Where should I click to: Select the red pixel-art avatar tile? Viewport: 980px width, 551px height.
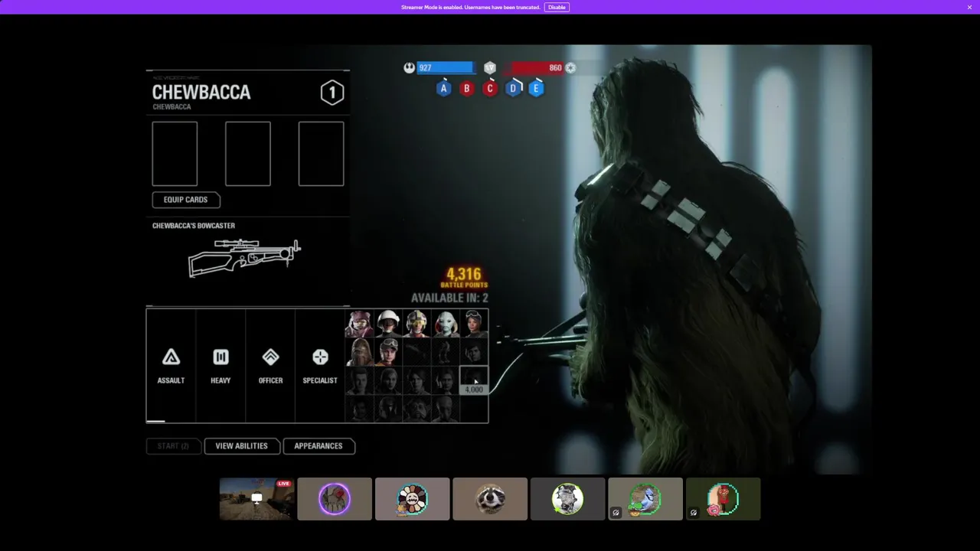point(724,499)
